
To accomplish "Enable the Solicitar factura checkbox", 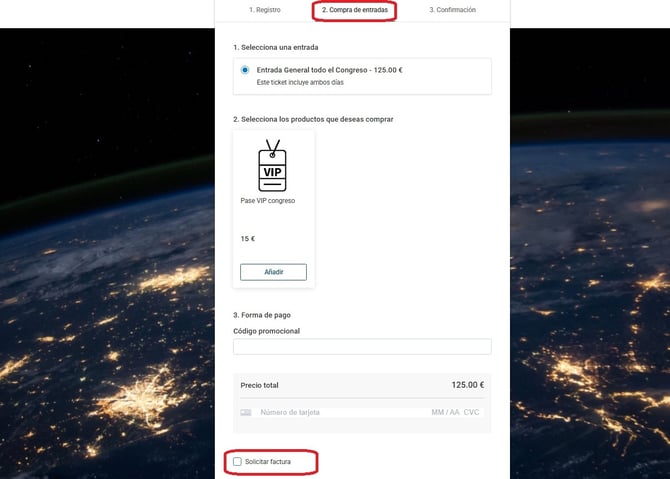I will coord(237,462).
